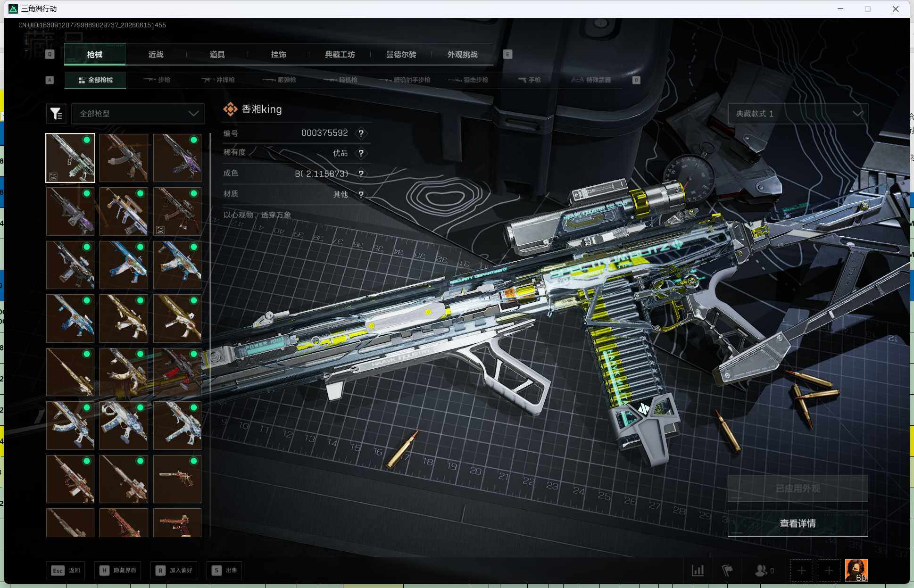Sell the skin with S 出售

[x=224, y=571]
